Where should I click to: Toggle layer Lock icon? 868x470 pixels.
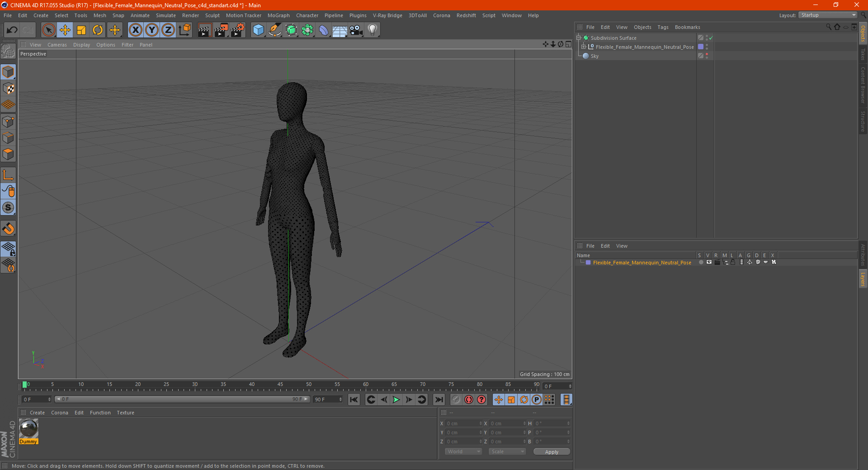tap(733, 262)
